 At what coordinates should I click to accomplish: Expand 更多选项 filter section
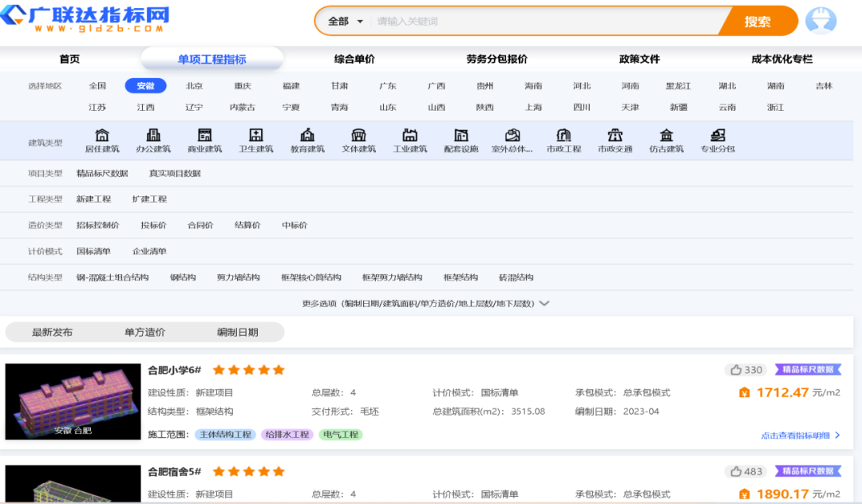[x=425, y=304]
